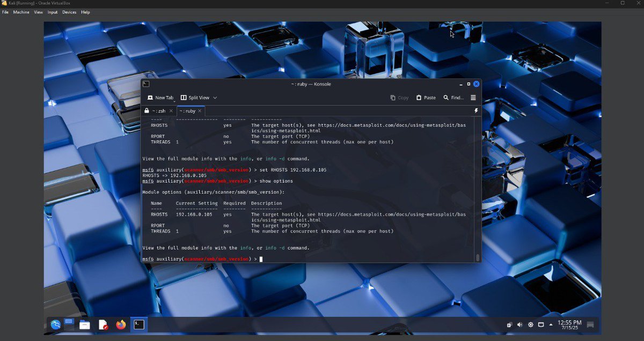
Task: Click the 'Description' column header
Action: coord(266,203)
